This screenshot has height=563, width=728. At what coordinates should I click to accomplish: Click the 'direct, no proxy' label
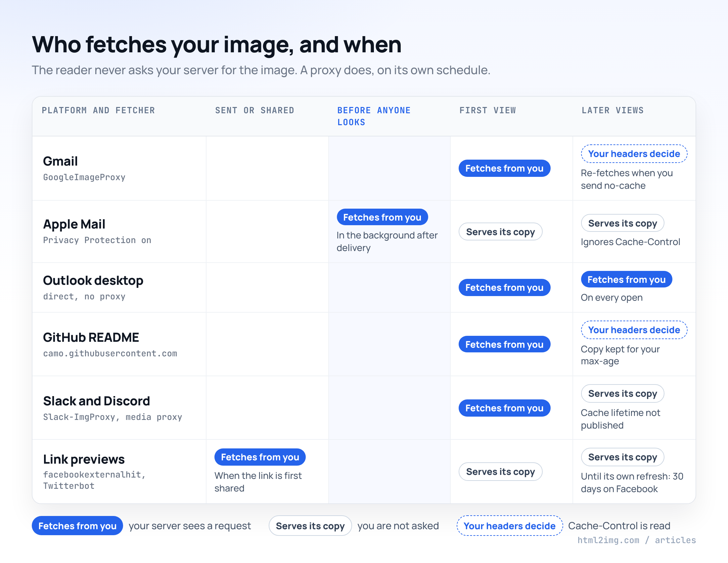(84, 296)
